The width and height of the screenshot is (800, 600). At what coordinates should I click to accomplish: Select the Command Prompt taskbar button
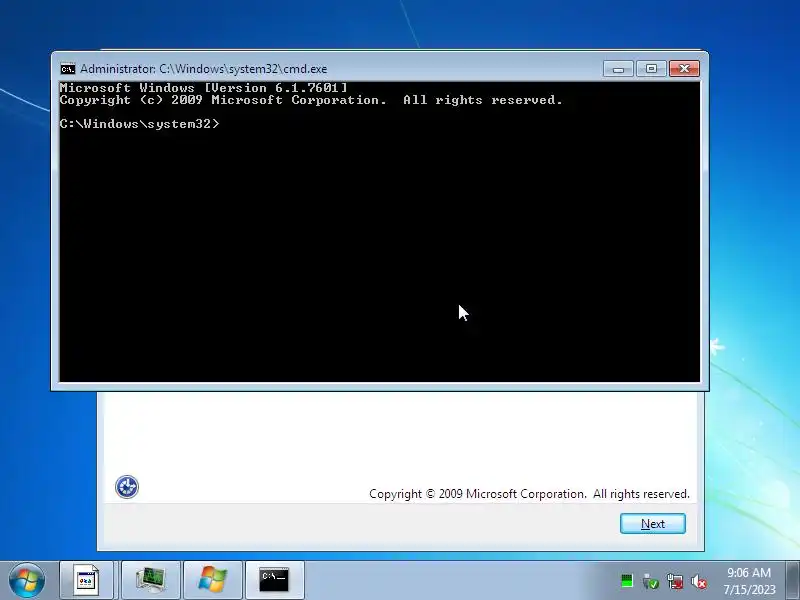click(274, 581)
